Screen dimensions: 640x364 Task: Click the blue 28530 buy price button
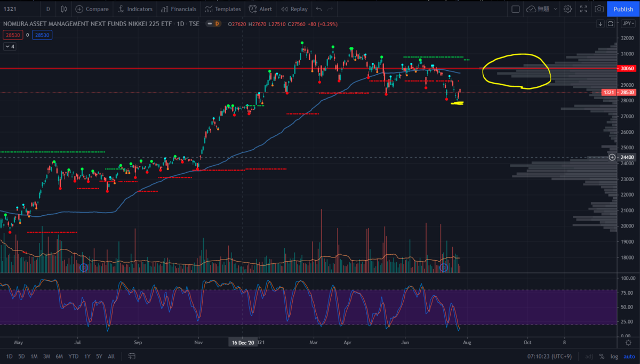pyautogui.click(x=41, y=35)
